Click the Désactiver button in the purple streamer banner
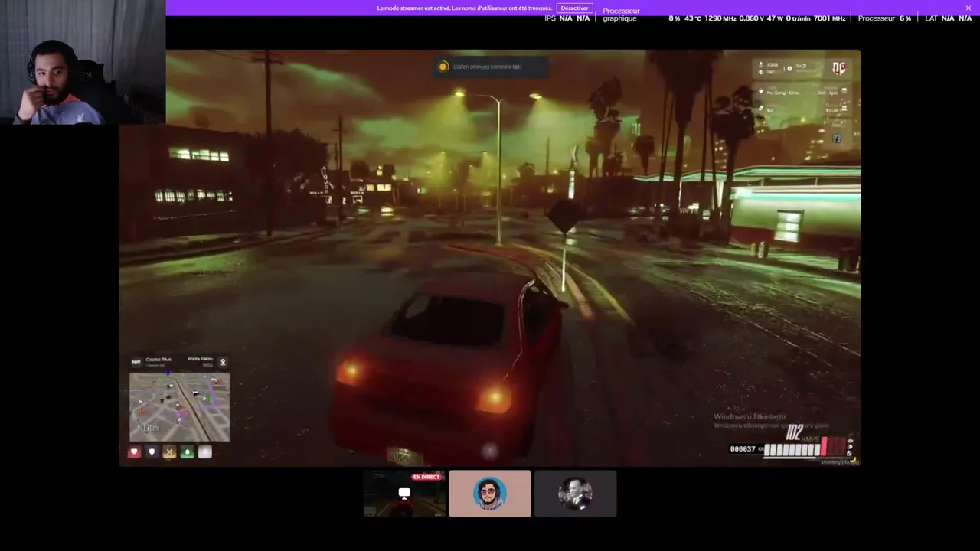Viewport: 980px width, 551px height. (574, 8)
